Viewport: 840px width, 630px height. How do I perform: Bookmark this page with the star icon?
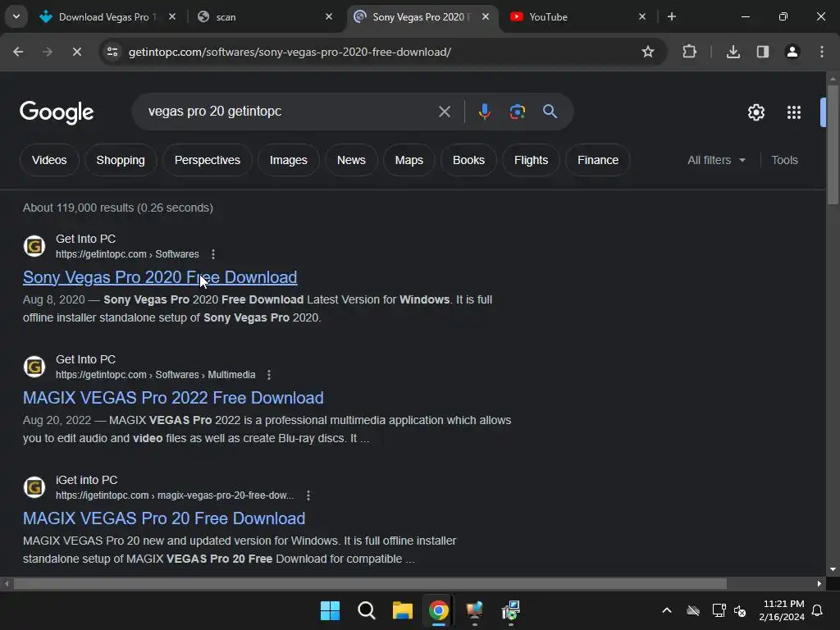click(648, 52)
